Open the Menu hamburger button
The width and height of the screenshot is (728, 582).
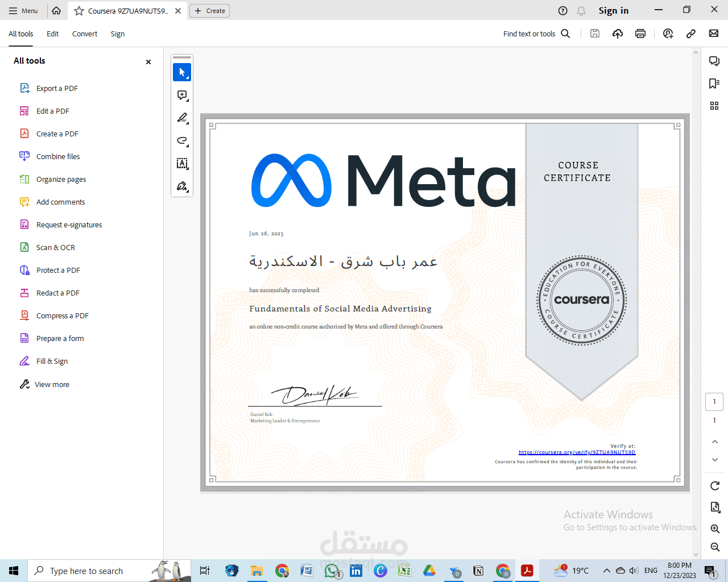click(23, 11)
